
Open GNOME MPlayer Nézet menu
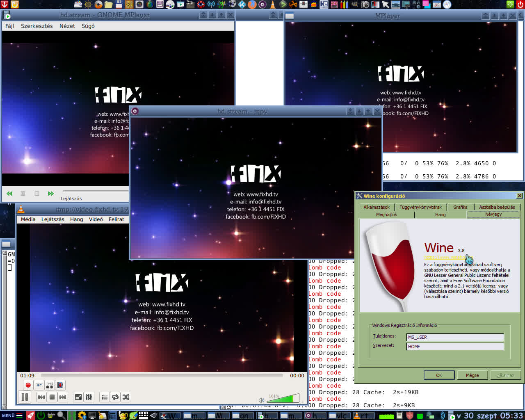67,26
